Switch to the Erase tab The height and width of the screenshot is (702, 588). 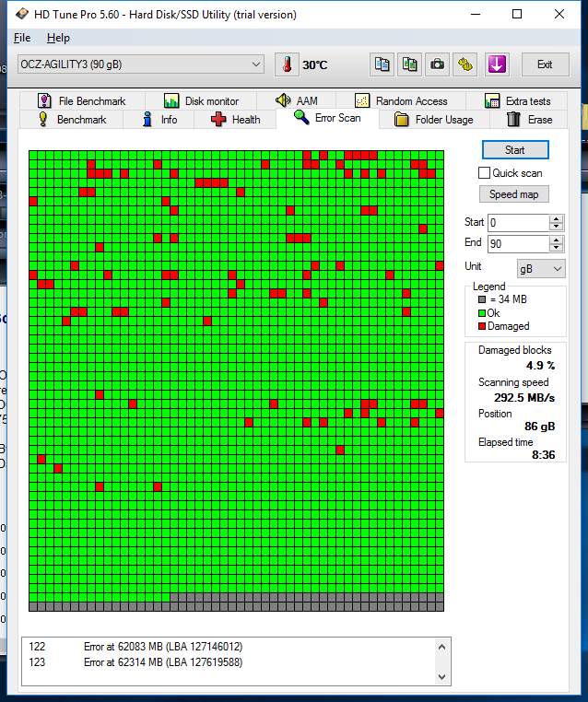tap(529, 120)
